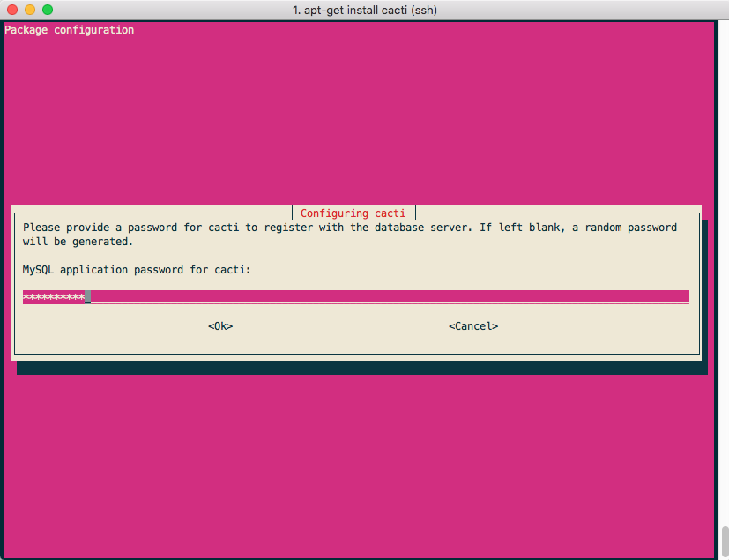Click the 'Please provide a password' instruction text
Screen dimensions: 729x560
[x=350, y=235]
